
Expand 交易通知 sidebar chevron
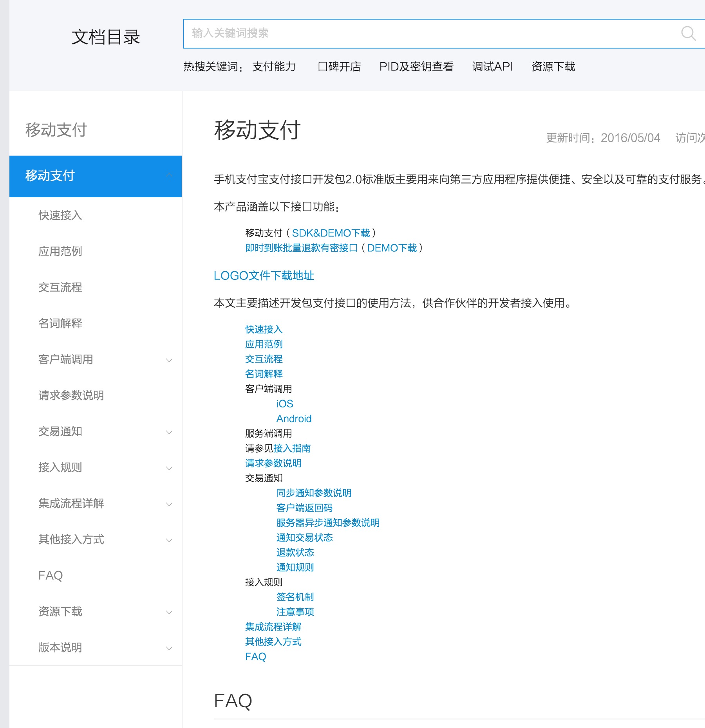169,432
